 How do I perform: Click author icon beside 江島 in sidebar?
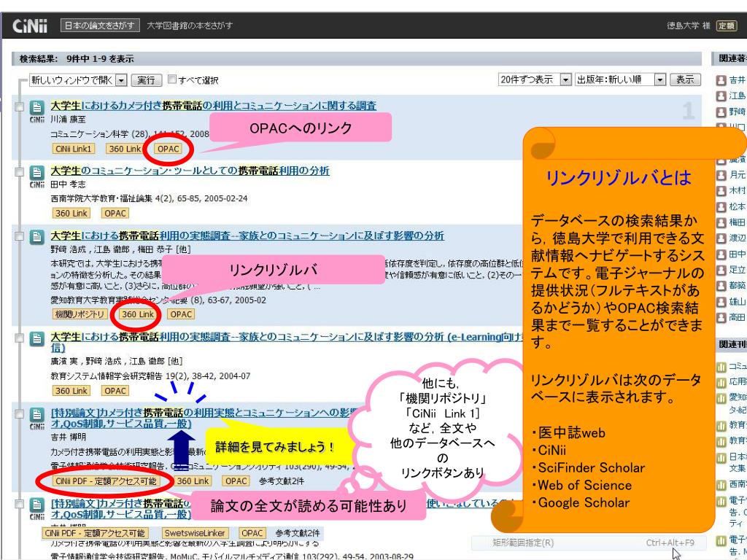click(721, 96)
